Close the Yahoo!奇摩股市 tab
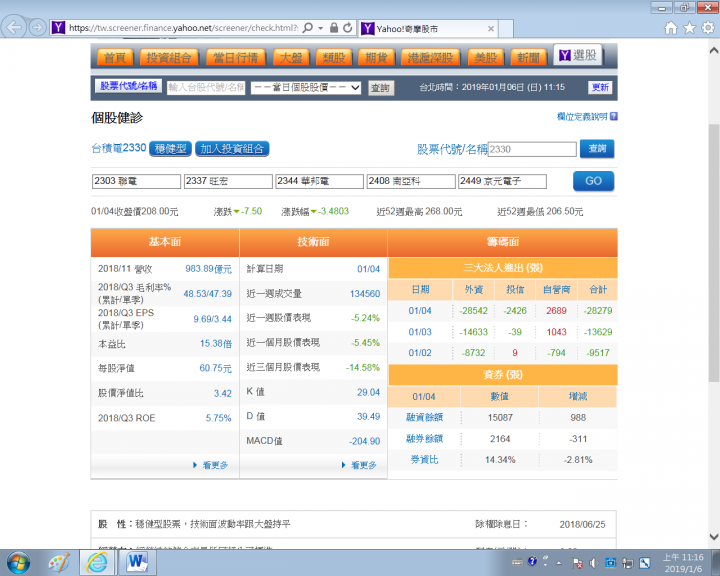The height and width of the screenshot is (576, 720). tap(490, 28)
